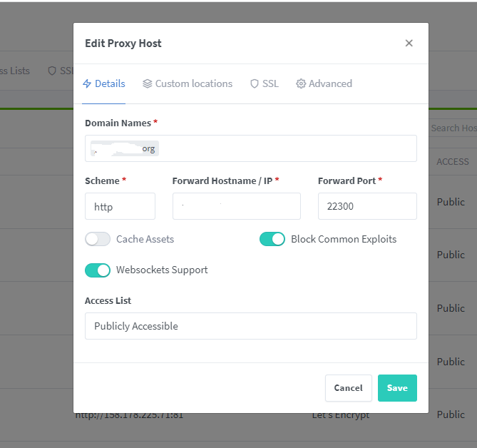477x448 pixels.
Task: Click the shield icon on the dialog's SSL tab
Action: [x=255, y=83]
